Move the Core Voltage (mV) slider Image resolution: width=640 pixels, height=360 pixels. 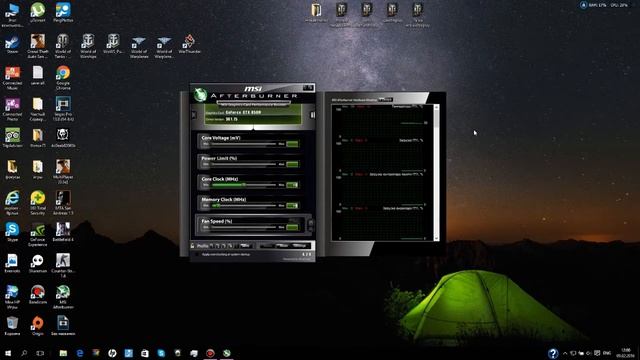243,144
